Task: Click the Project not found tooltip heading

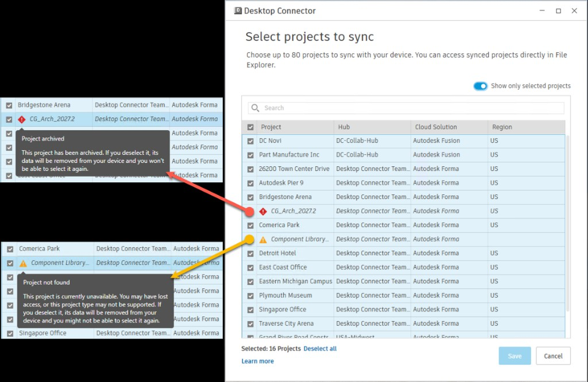Action: [x=47, y=282]
